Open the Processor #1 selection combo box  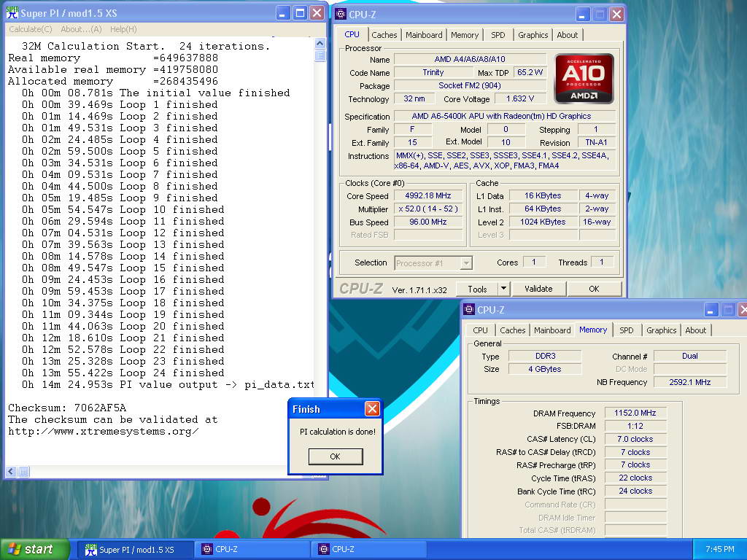(433, 262)
